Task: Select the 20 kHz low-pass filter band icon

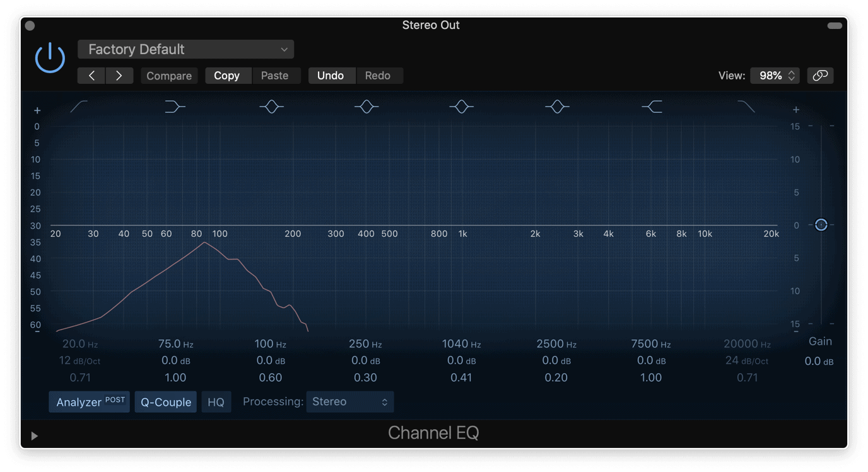Action: point(747,106)
